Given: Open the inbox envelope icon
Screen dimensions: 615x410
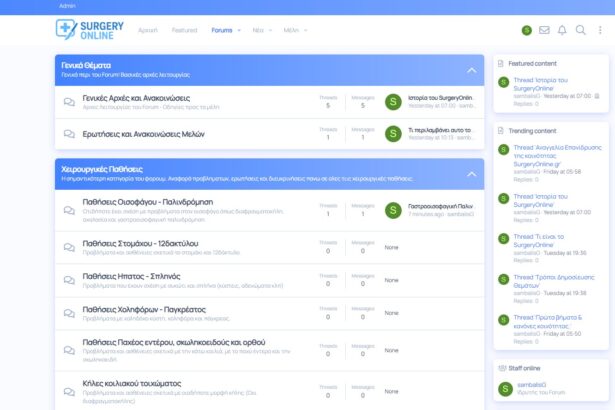Looking at the screenshot, I should click(x=544, y=30).
